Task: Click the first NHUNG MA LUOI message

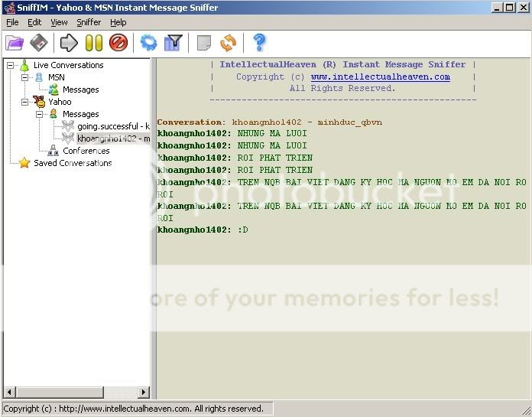Action: (232, 133)
